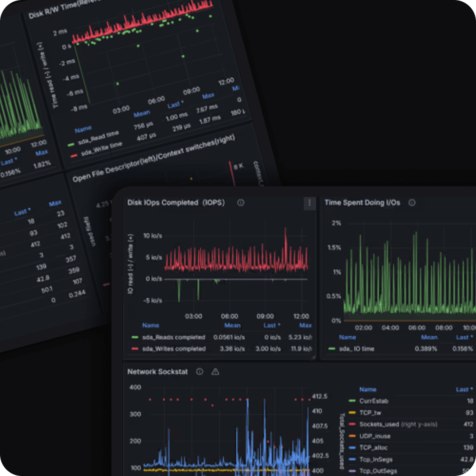Click the Time Spent Doing I/Os panel title
This screenshot has height=476, width=476.
[362, 203]
